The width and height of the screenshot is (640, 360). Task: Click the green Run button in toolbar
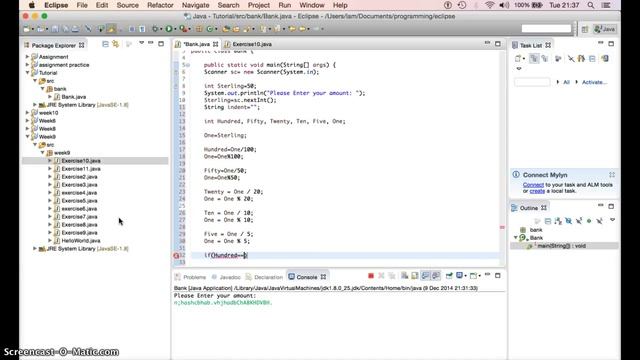pyautogui.click(x=169, y=29)
